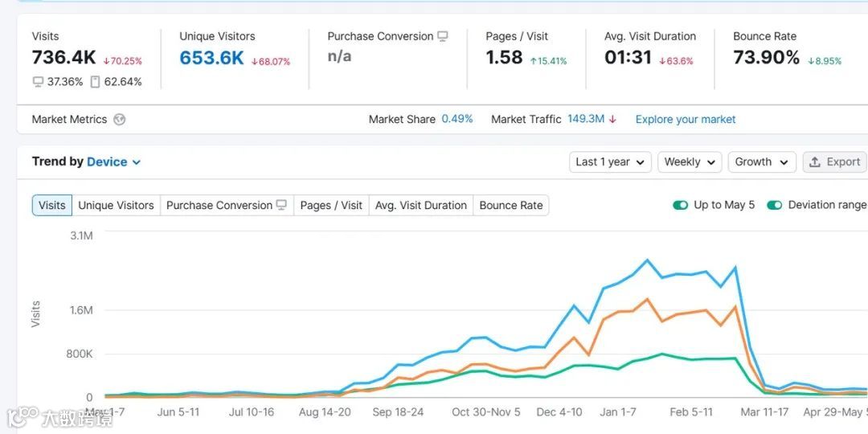
Task: Click the 1.58 pages per visit value
Action: click(x=504, y=58)
